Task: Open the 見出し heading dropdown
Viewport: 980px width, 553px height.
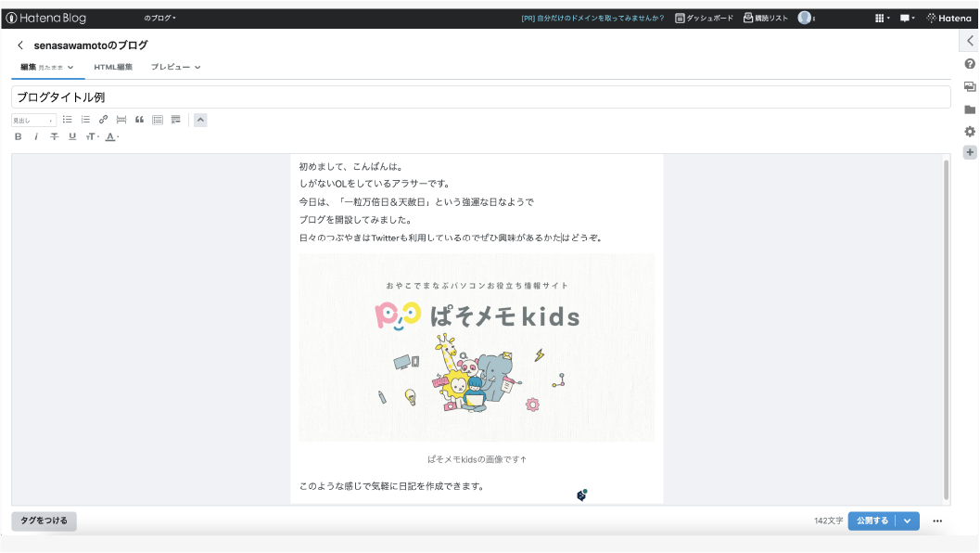Action: tap(33, 120)
